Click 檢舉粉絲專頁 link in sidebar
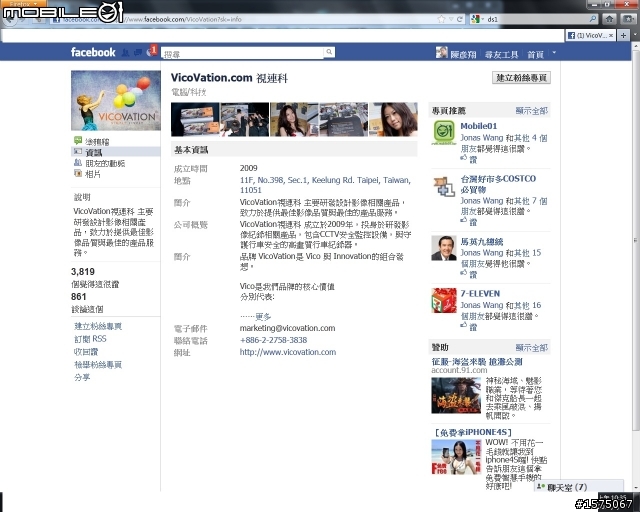 98,364
